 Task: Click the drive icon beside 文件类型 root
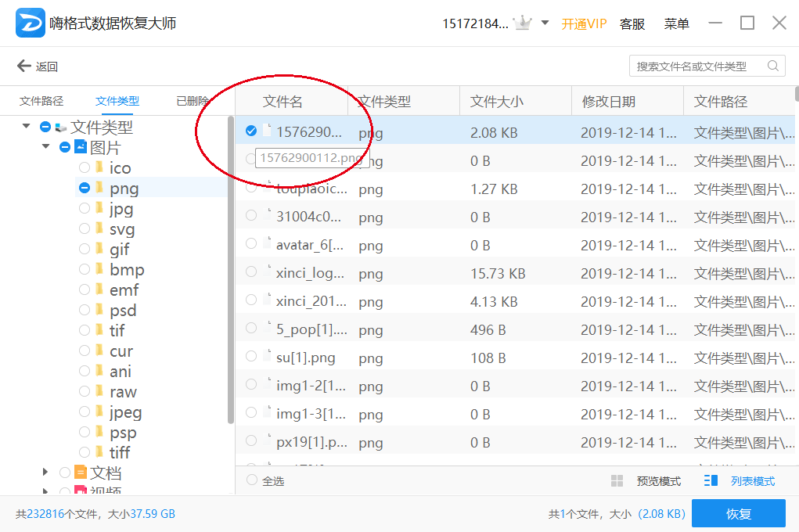point(60,127)
